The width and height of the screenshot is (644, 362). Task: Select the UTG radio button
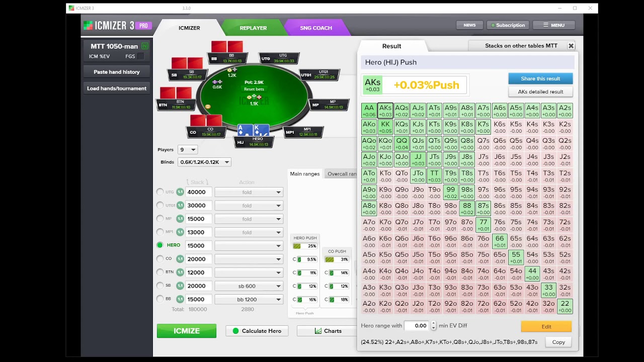[160, 192]
